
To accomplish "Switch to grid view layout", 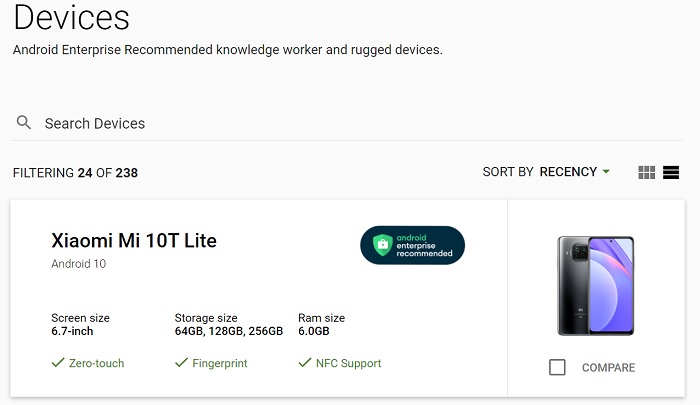I will click(646, 172).
